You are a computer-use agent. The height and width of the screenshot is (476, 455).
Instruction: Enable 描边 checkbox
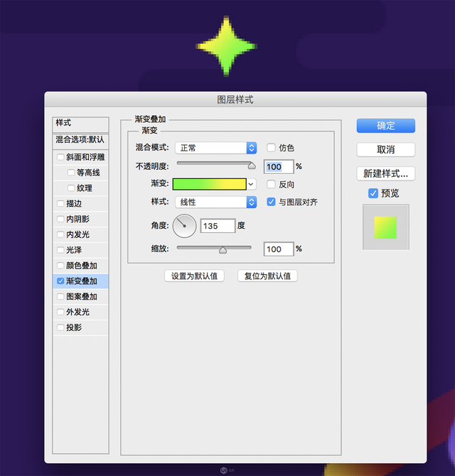(60, 203)
